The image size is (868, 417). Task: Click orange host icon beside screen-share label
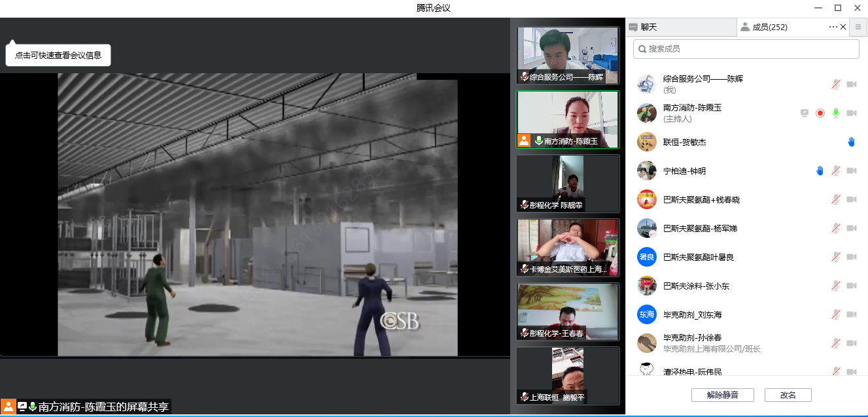[x=9, y=407]
